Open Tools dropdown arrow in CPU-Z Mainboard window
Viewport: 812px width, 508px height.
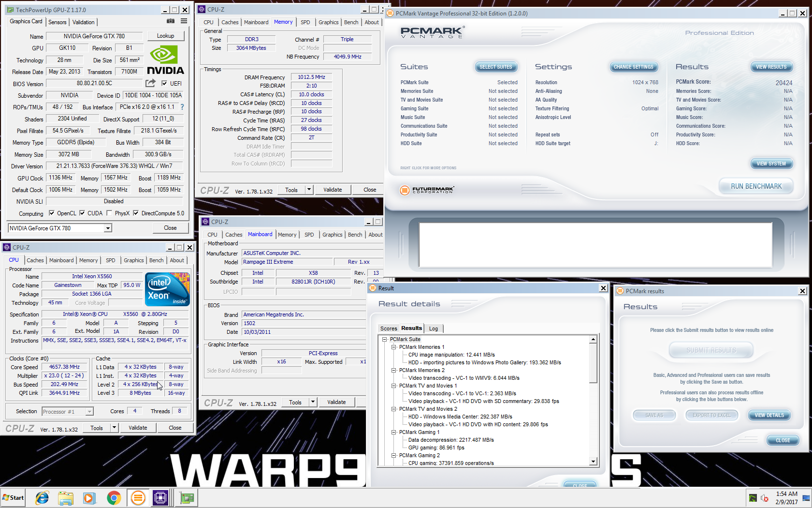pos(313,402)
